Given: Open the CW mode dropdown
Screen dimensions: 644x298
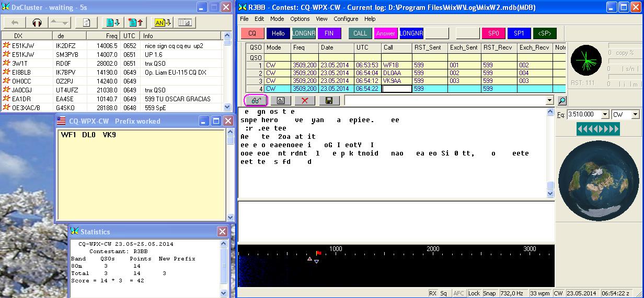Looking at the screenshot, I should pos(636,114).
